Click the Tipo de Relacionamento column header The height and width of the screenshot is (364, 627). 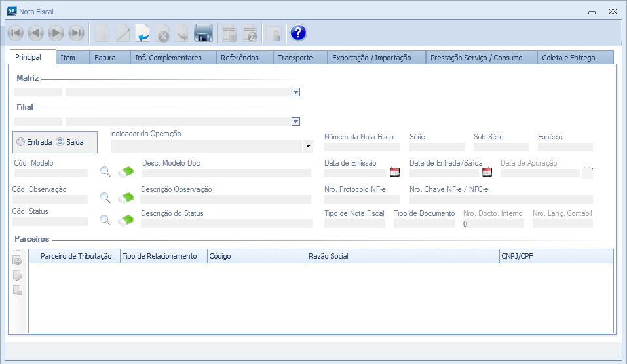click(164, 256)
